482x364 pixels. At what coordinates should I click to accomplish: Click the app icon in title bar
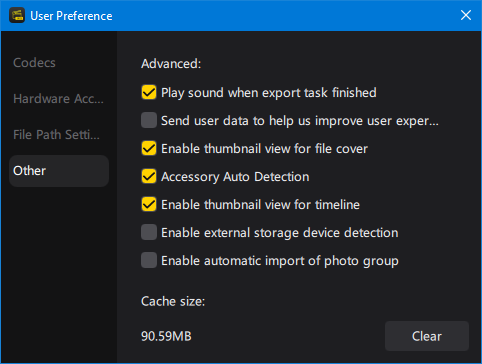coord(17,16)
